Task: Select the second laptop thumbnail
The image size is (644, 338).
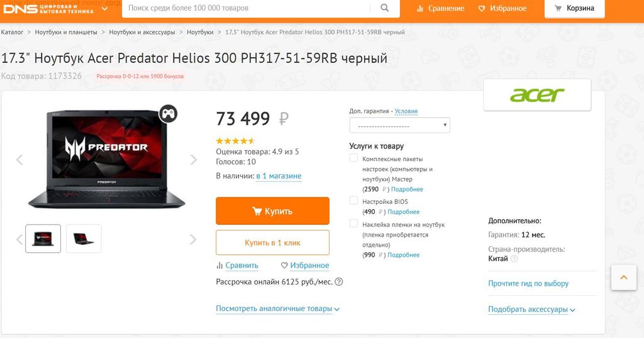Action: coord(84,239)
